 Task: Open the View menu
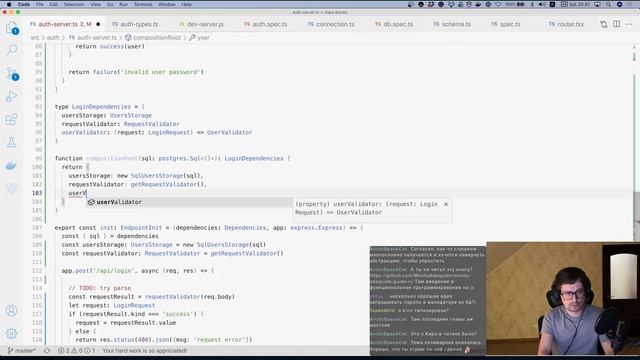[96, 4]
